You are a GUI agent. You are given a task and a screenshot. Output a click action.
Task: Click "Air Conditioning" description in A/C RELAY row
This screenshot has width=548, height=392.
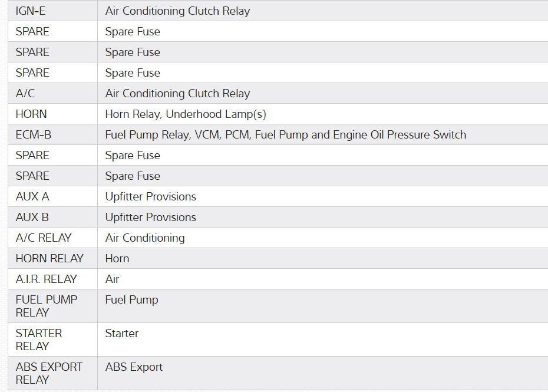click(145, 238)
